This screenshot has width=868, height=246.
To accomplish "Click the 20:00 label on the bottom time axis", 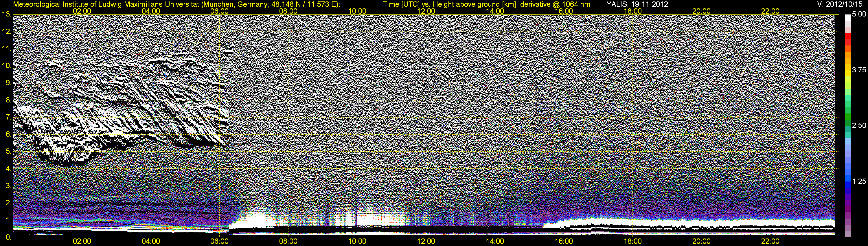I will click(702, 242).
